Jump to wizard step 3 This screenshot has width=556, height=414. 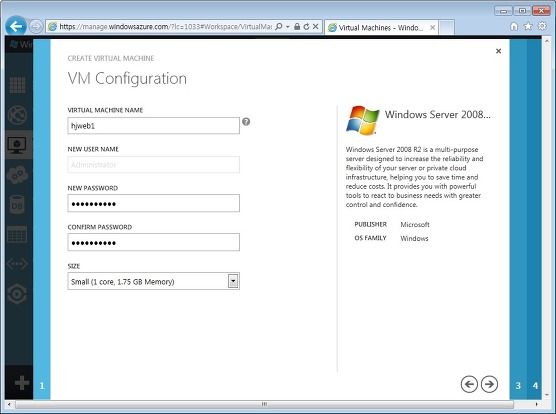[518, 386]
